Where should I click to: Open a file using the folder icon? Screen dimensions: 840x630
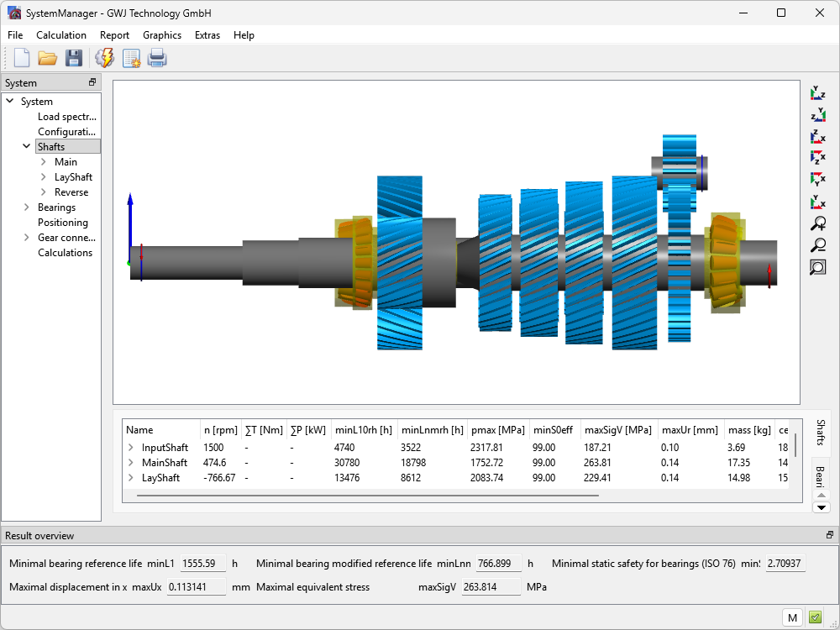[47, 58]
